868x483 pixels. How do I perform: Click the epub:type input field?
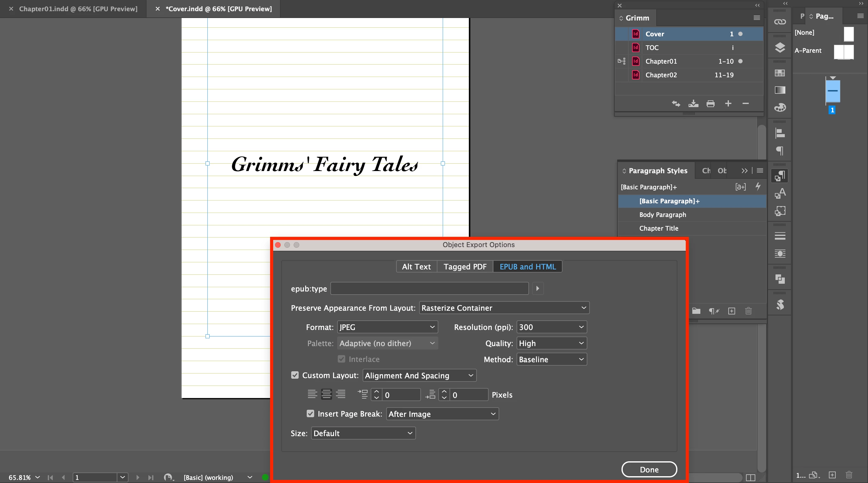tap(429, 289)
